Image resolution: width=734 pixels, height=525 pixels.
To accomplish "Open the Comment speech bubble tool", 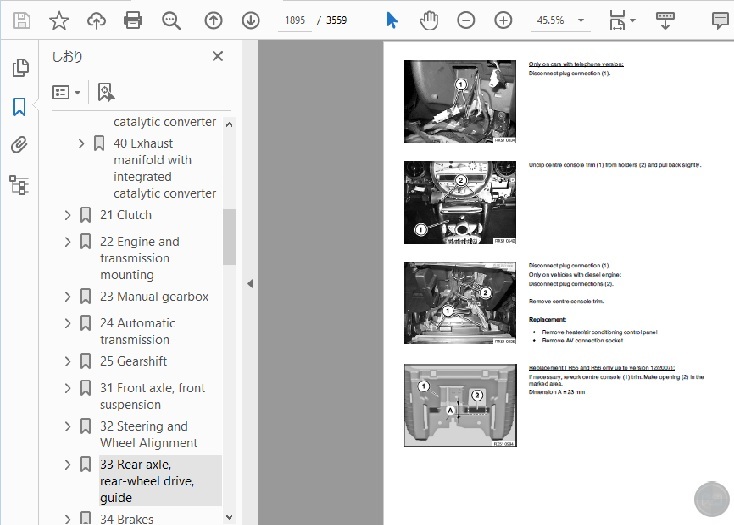I will point(720,21).
